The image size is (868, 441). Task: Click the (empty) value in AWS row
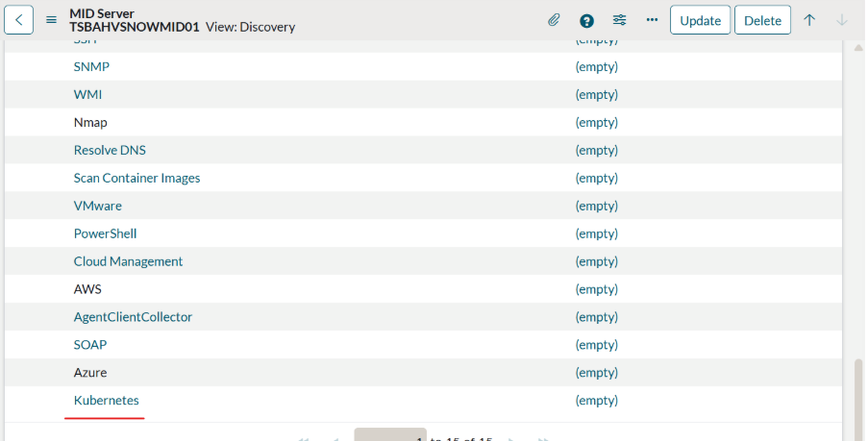(x=596, y=289)
